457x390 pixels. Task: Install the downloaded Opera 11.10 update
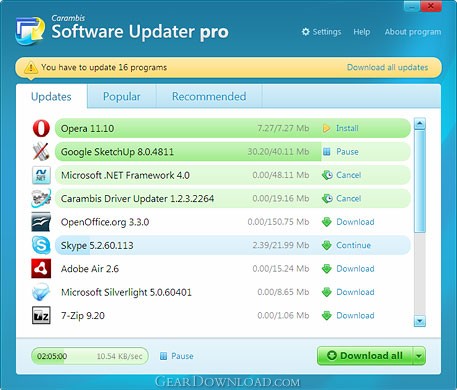341,128
